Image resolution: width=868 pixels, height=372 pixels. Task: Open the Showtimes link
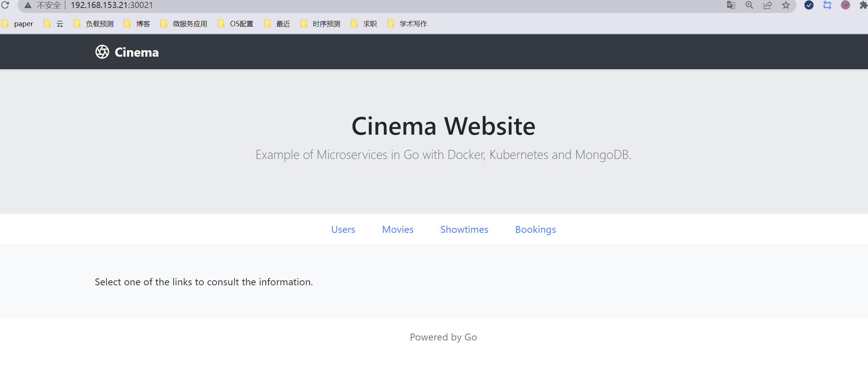tap(464, 229)
